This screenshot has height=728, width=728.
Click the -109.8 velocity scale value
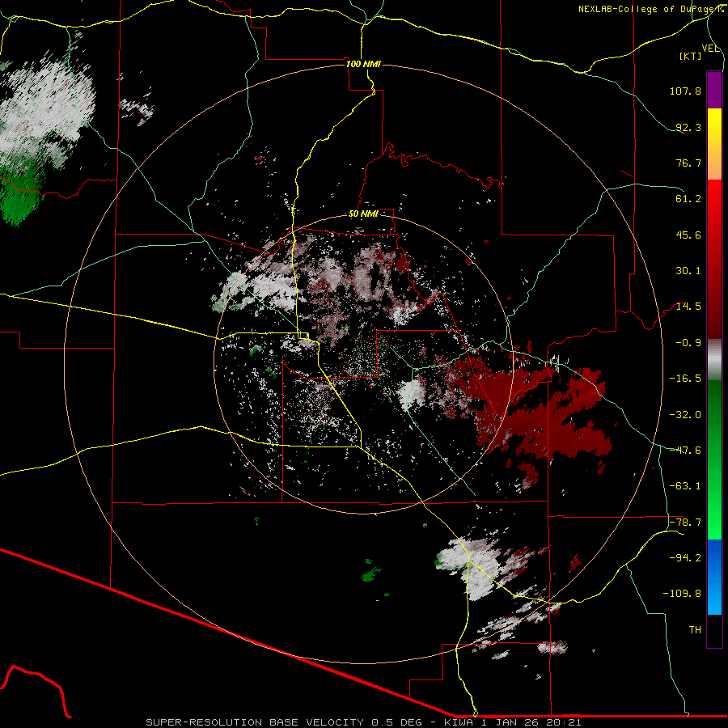[683, 594]
